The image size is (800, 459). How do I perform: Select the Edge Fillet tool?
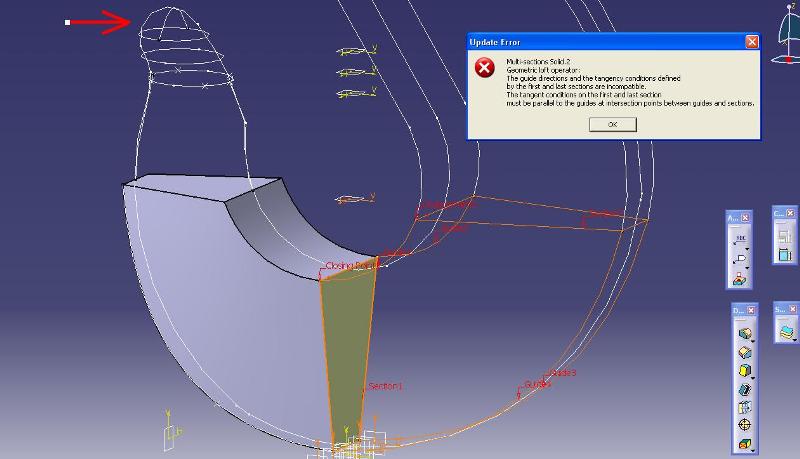(743, 334)
